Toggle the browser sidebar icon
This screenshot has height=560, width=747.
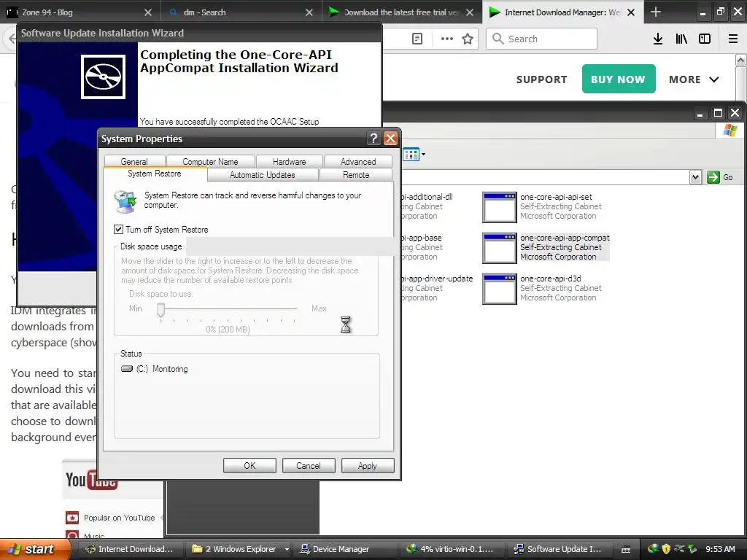(705, 39)
